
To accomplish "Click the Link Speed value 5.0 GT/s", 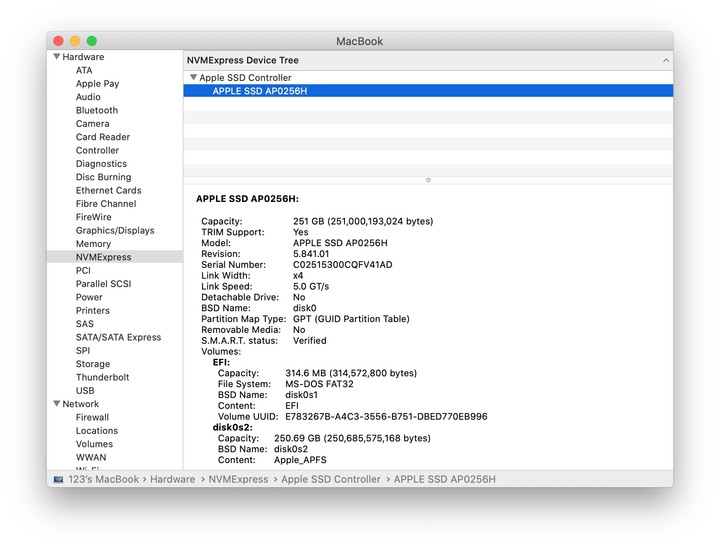I will point(311,286).
